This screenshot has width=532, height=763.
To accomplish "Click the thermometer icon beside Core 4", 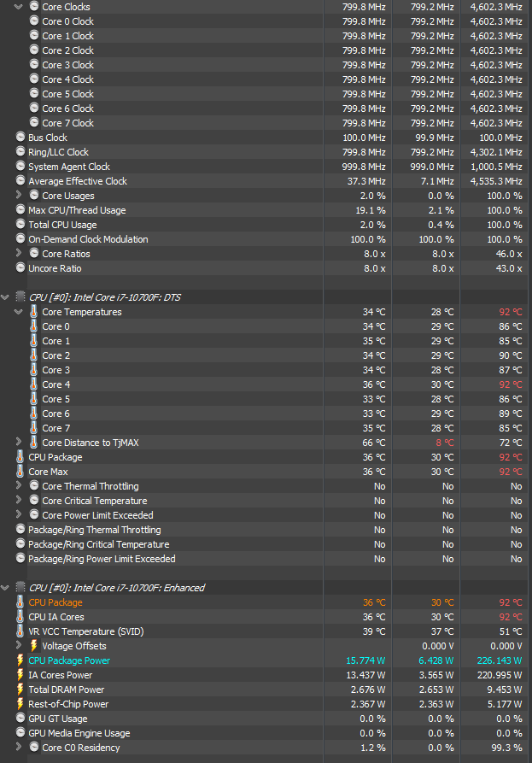I will 34,384.
